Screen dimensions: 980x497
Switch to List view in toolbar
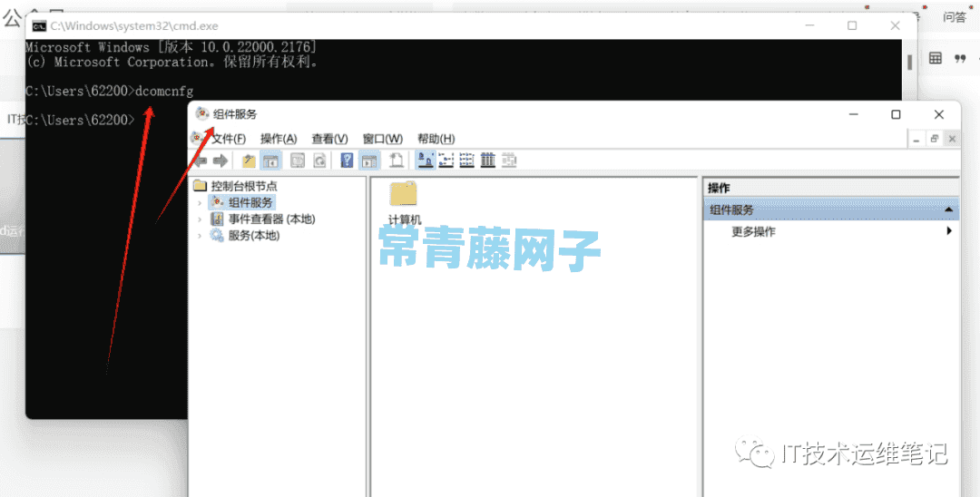tap(467, 161)
